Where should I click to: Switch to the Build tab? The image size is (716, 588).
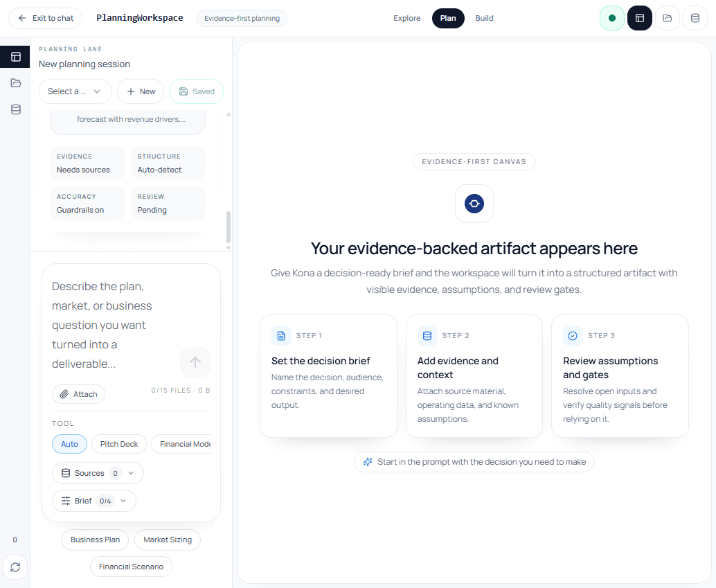pos(484,18)
